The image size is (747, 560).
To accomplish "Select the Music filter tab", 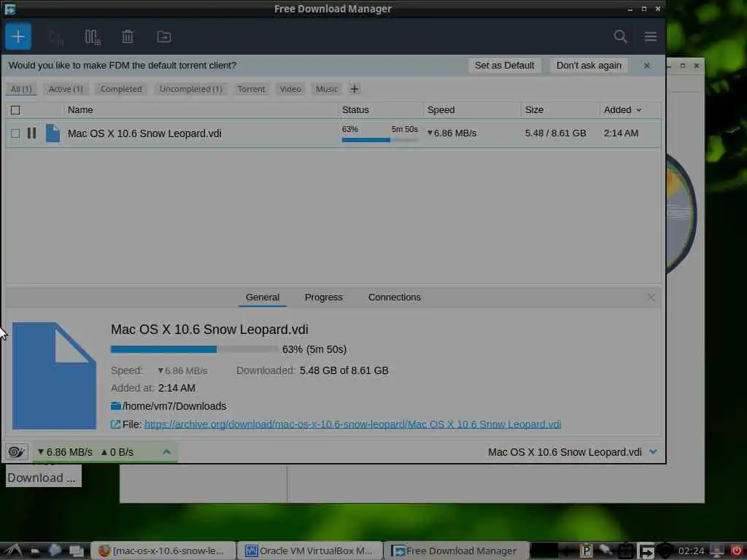I will click(326, 89).
